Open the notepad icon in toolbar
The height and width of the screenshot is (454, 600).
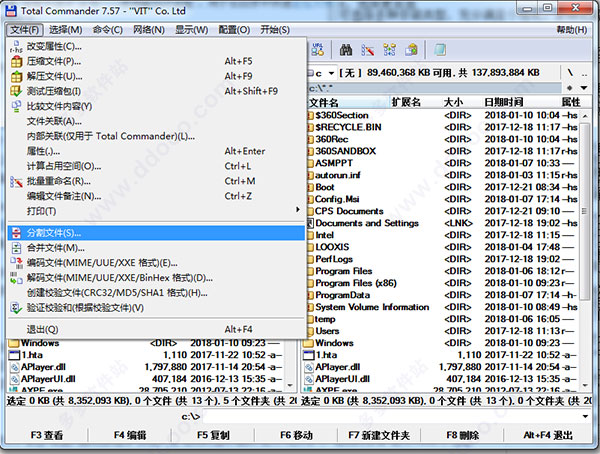(440, 50)
